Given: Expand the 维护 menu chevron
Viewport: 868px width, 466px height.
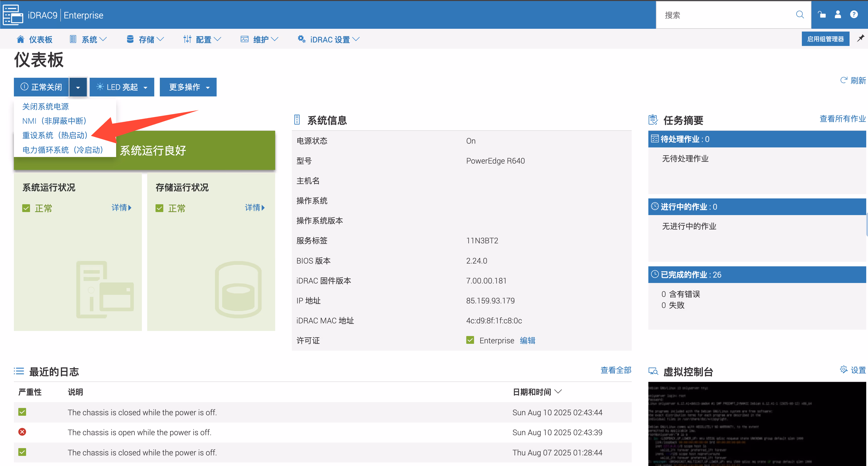Looking at the screenshot, I should tap(275, 39).
